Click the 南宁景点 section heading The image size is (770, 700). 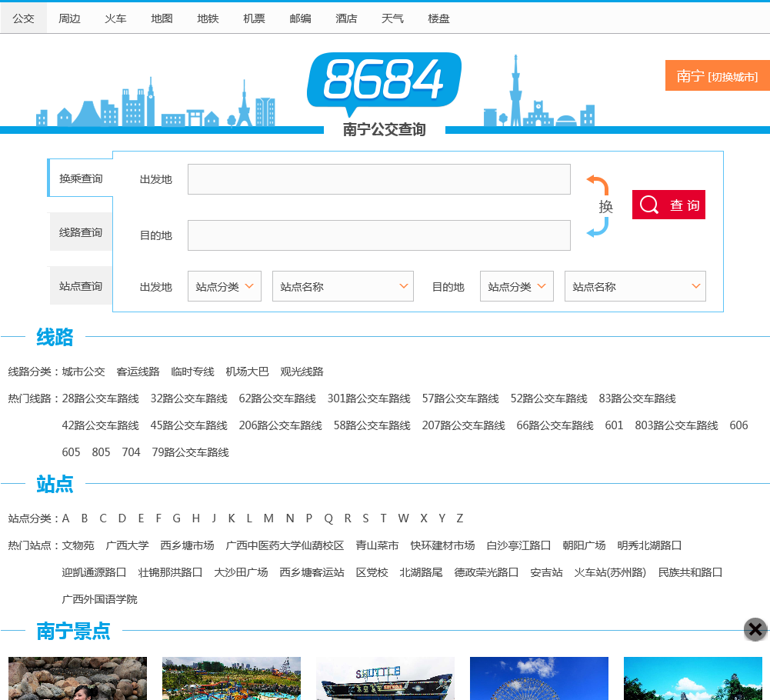click(73, 631)
